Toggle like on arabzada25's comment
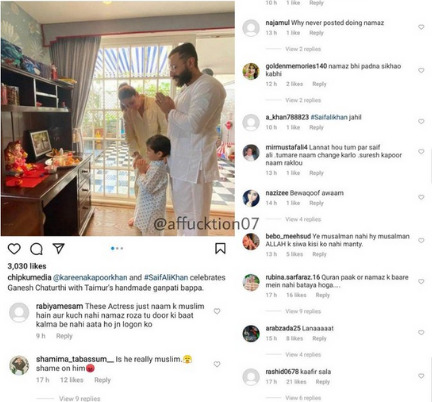This screenshot has height=402, width=432. click(421, 333)
